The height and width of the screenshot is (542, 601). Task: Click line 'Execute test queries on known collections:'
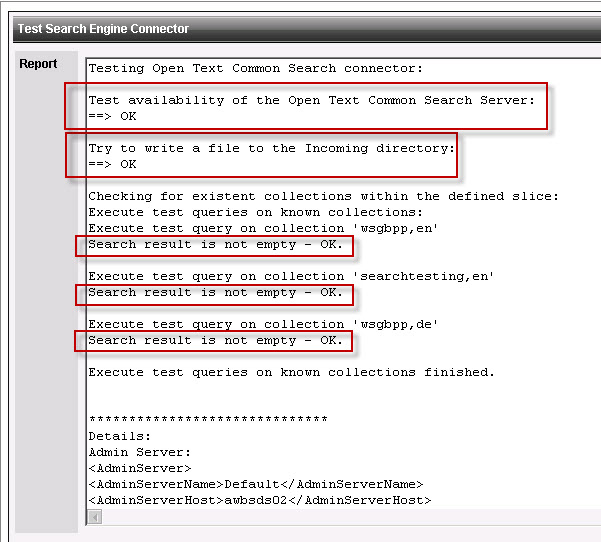point(255,212)
